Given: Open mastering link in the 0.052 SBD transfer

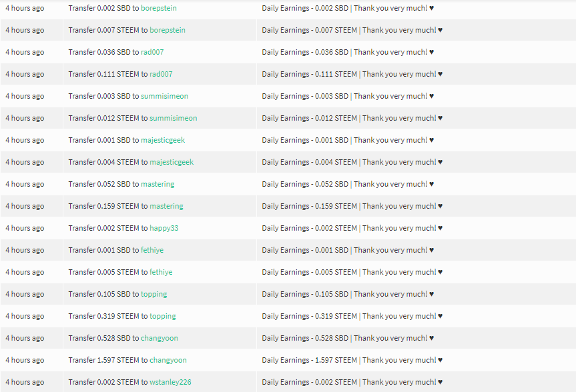Looking at the screenshot, I should click(x=158, y=184).
